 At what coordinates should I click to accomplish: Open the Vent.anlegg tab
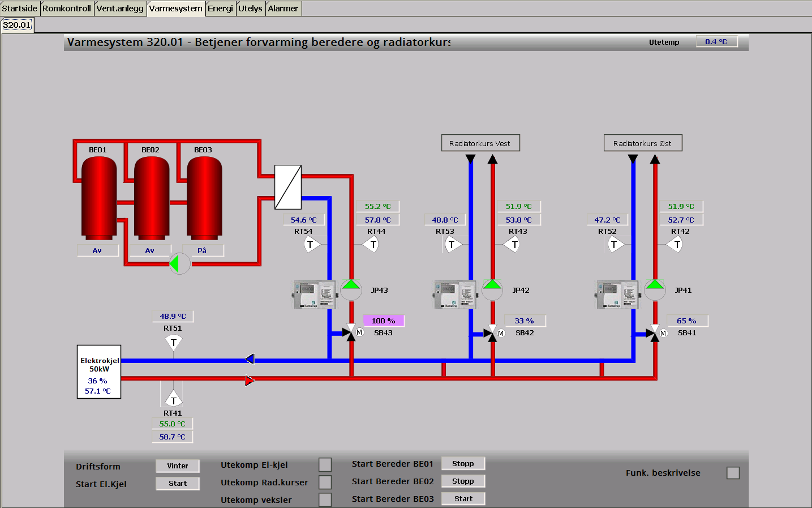point(120,8)
